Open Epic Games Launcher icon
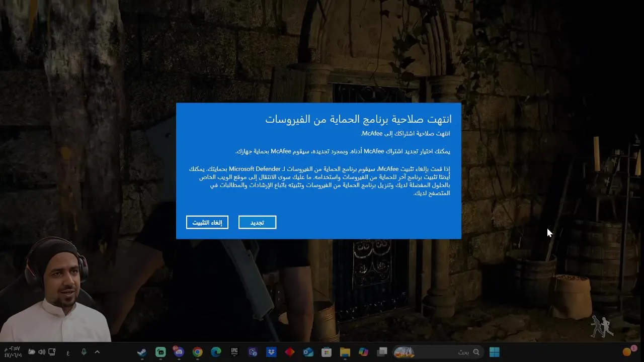Image resolution: width=644 pixels, height=362 pixels. pos(234,352)
